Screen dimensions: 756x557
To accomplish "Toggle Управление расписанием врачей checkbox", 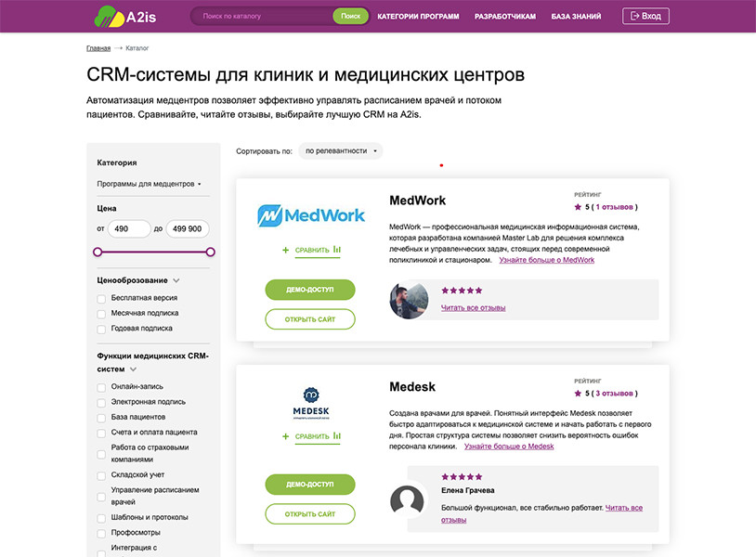I will point(101,497).
